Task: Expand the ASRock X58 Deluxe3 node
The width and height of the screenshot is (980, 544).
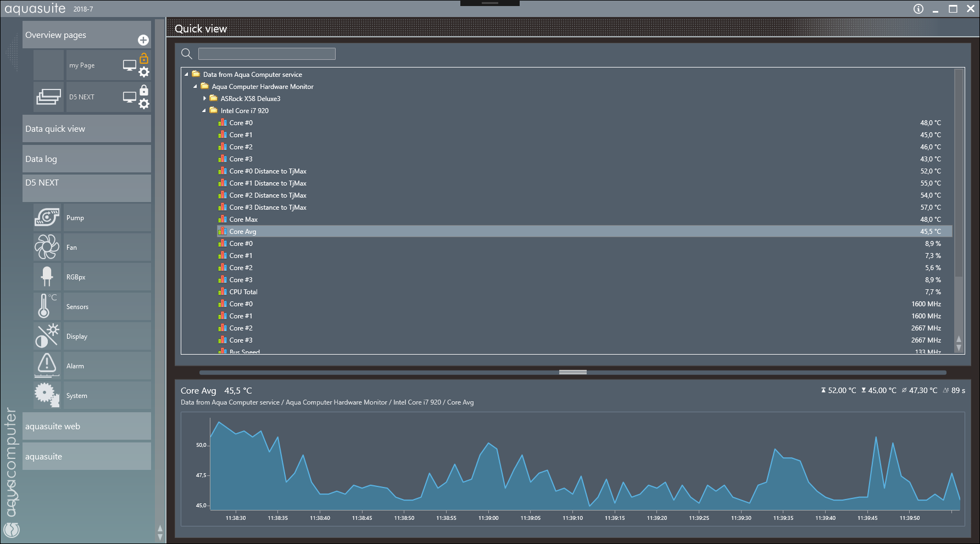Action: pyautogui.click(x=204, y=98)
